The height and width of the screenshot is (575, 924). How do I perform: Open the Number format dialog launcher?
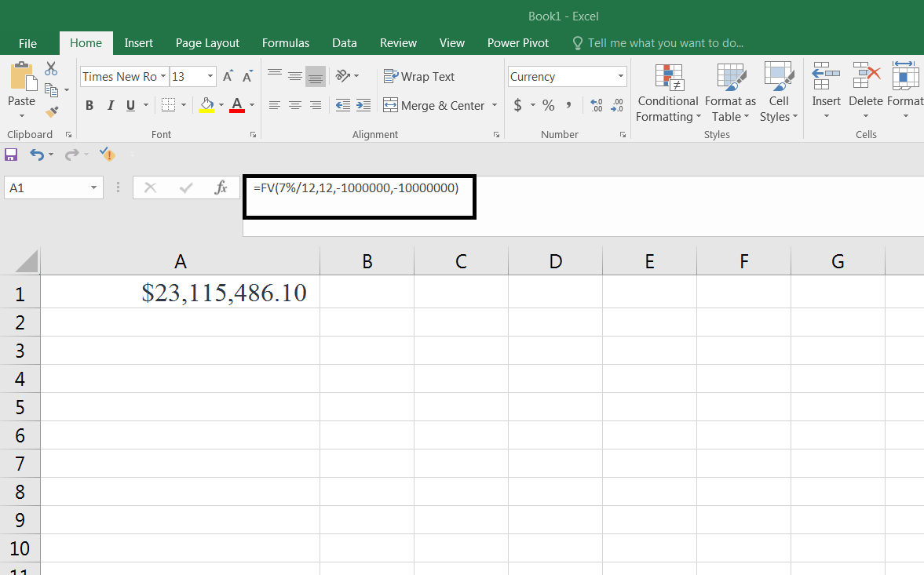coord(623,135)
